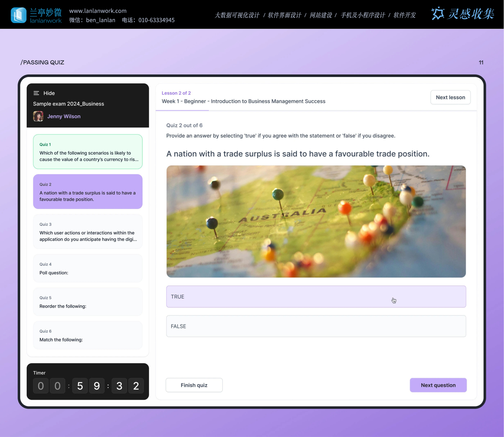Select the TRUE answer option

pos(316,297)
